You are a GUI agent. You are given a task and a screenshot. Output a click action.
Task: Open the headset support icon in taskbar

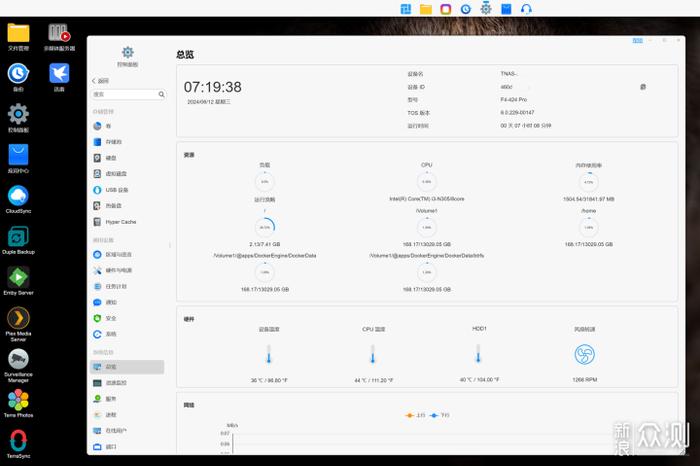coord(526,9)
